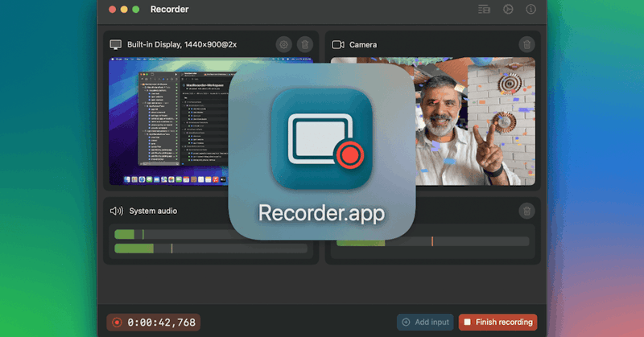This screenshot has width=644, height=337.
Task: Click the Recorder window title
Action: 169,9
